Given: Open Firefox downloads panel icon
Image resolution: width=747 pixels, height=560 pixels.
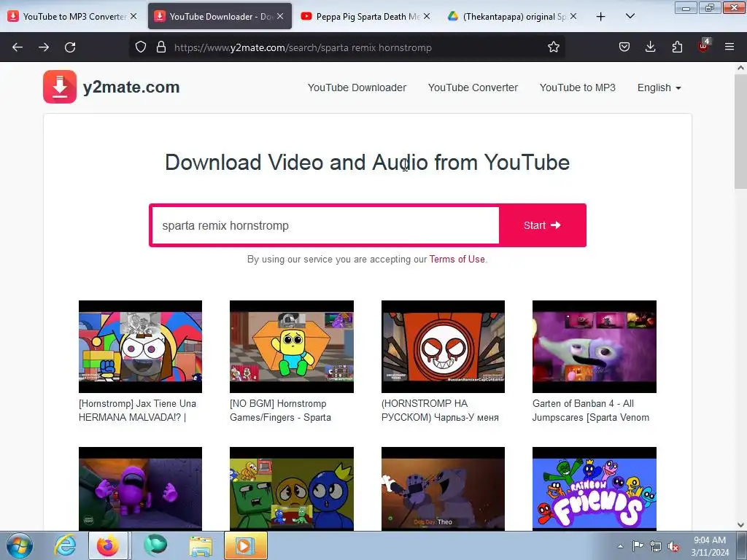Looking at the screenshot, I should pyautogui.click(x=650, y=47).
